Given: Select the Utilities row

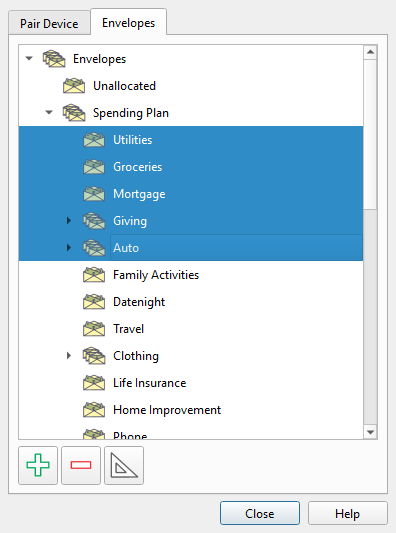Looking at the screenshot, I should click(x=191, y=140).
